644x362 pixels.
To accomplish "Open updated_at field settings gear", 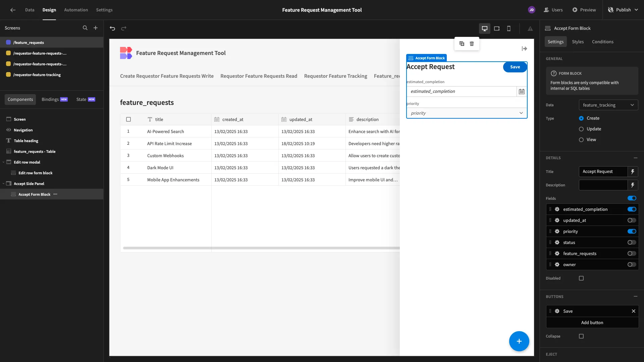I will click(x=557, y=220).
